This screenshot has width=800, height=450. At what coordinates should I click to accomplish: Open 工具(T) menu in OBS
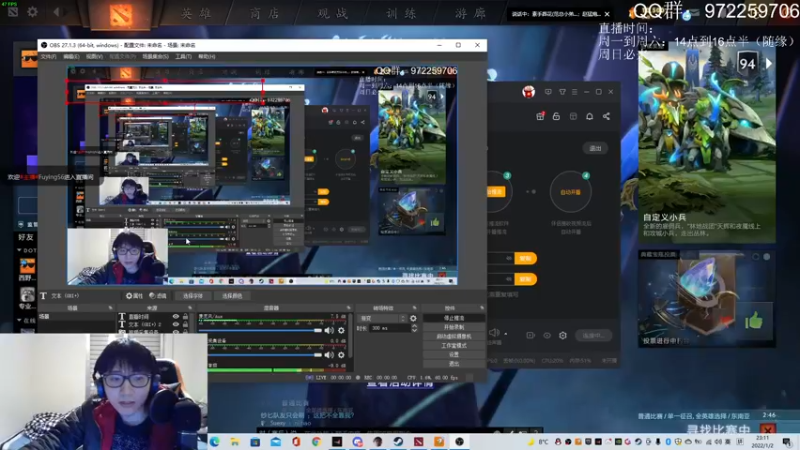coord(183,57)
